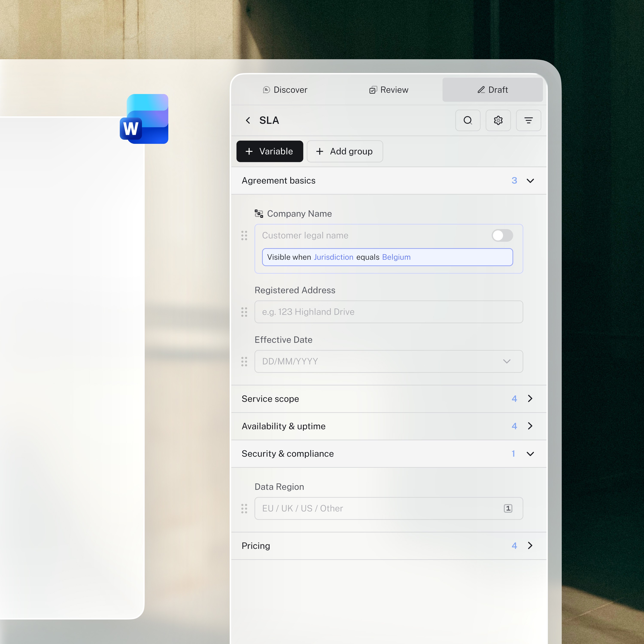Go back using left arrow
Image resolution: width=644 pixels, height=644 pixels.
[248, 120]
